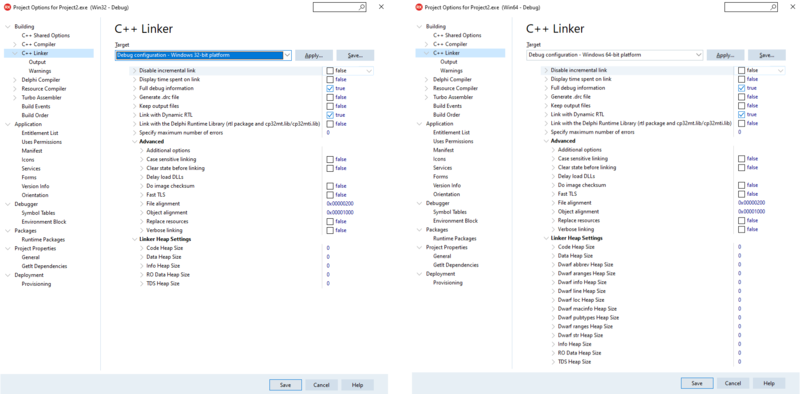The image size is (800, 394).
Task: Click the RAD Studio app icon in the Win64 title bar
Action: pyautogui.click(x=419, y=7)
